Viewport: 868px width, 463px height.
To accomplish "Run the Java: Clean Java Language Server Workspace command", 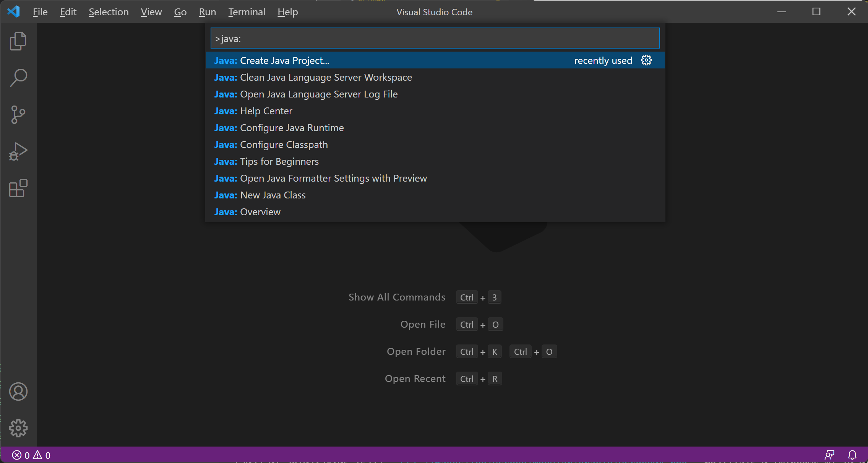I will tap(313, 77).
